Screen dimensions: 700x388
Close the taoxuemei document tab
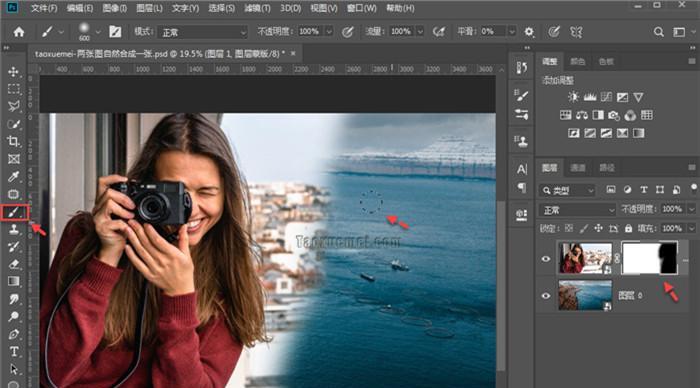293,53
